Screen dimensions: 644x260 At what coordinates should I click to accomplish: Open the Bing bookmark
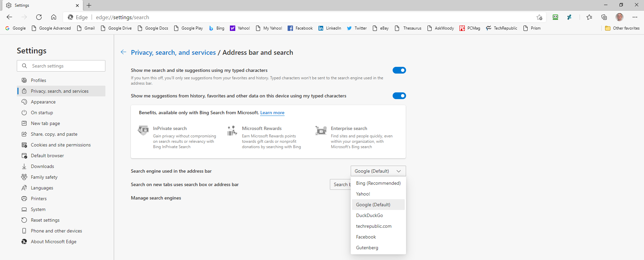216,28
